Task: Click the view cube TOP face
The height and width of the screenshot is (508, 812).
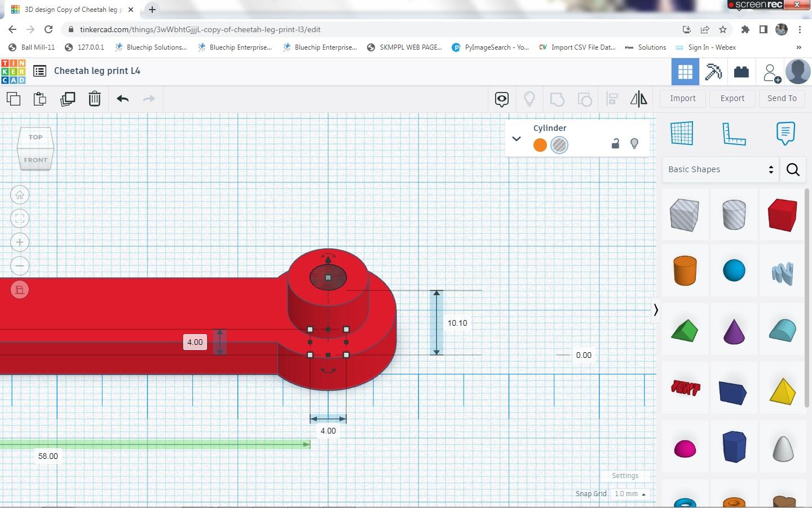Action: [x=36, y=137]
